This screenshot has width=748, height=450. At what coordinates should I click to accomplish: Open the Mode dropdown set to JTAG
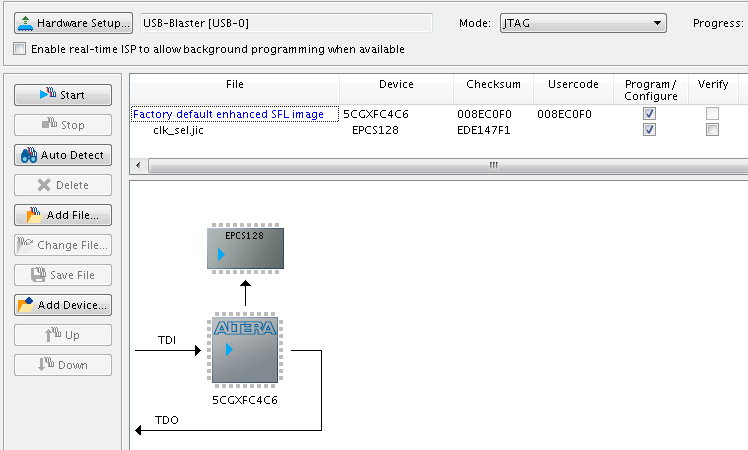[x=583, y=23]
